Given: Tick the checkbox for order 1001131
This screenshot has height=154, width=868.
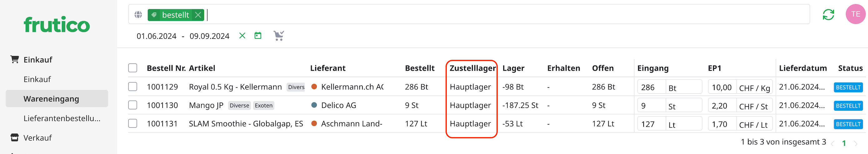Looking at the screenshot, I should coord(133,123).
